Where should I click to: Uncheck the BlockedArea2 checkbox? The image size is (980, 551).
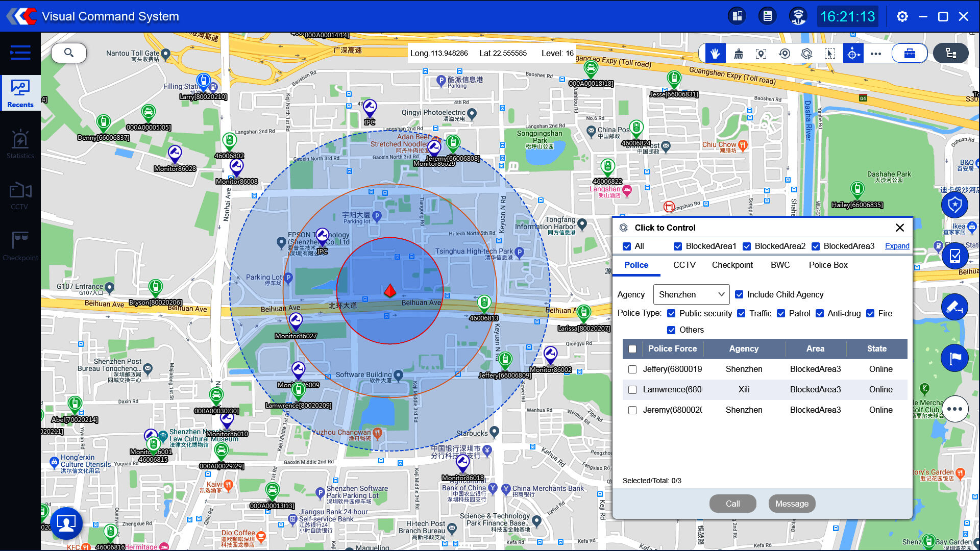(x=747, y=246)
